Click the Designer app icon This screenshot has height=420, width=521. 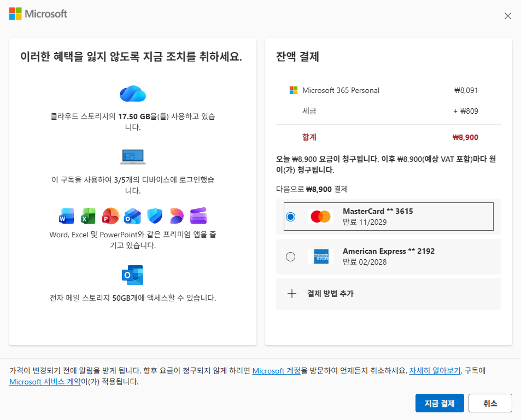177,216
